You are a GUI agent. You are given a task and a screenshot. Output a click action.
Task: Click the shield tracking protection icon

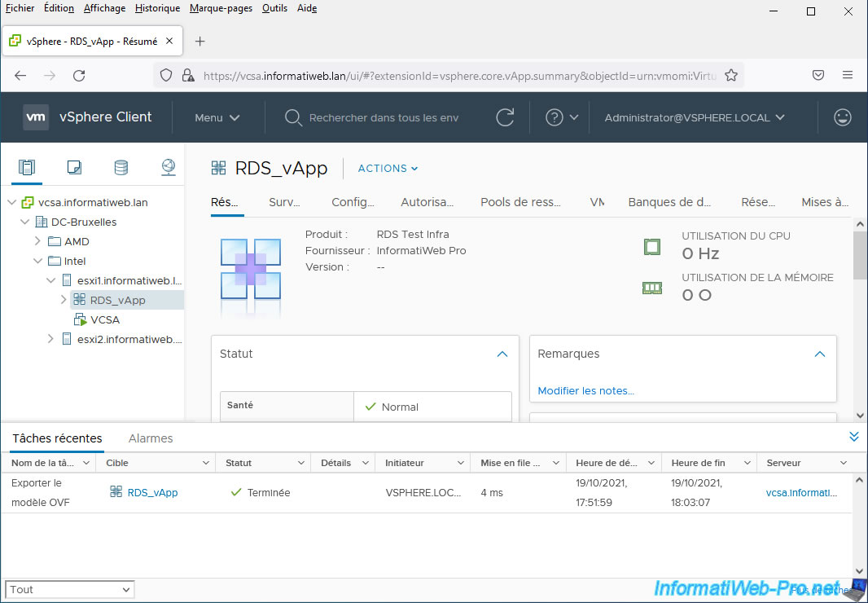166,75
